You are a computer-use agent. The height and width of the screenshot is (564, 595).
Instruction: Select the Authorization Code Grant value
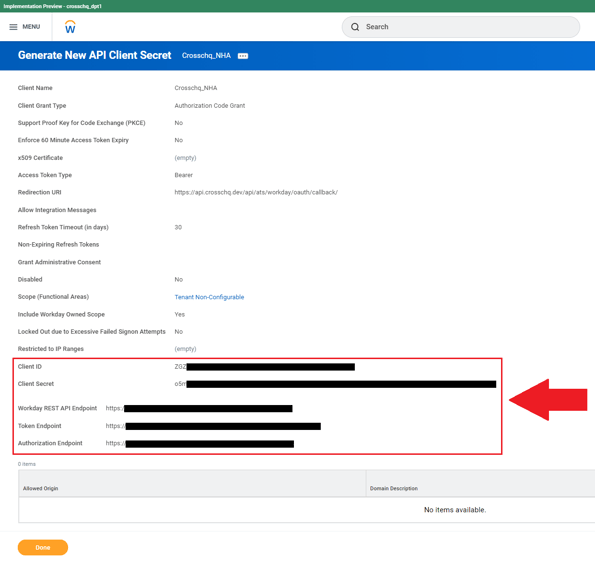[x=210, y=106]
